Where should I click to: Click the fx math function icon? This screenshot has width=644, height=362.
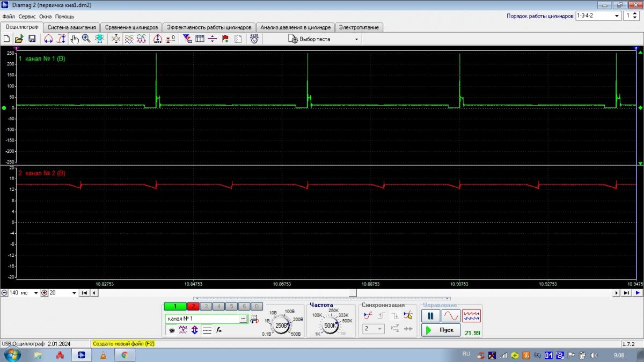219,330
